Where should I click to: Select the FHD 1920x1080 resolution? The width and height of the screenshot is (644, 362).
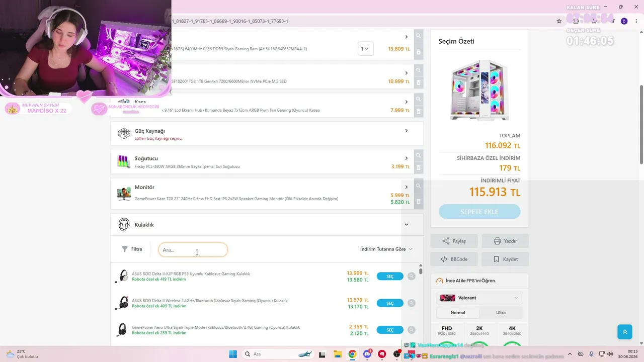pos(447,331)
